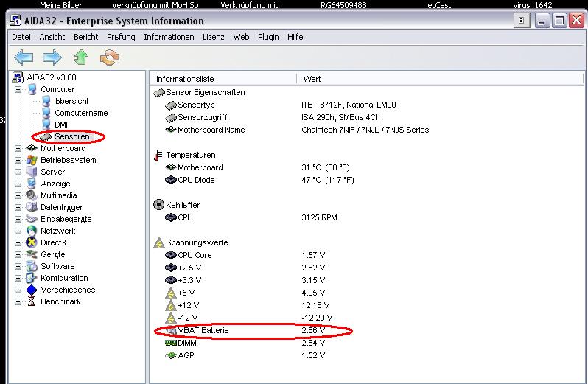Click the Computer icon in the tree
Screen dimensions: 588x384
coord(32,89)
